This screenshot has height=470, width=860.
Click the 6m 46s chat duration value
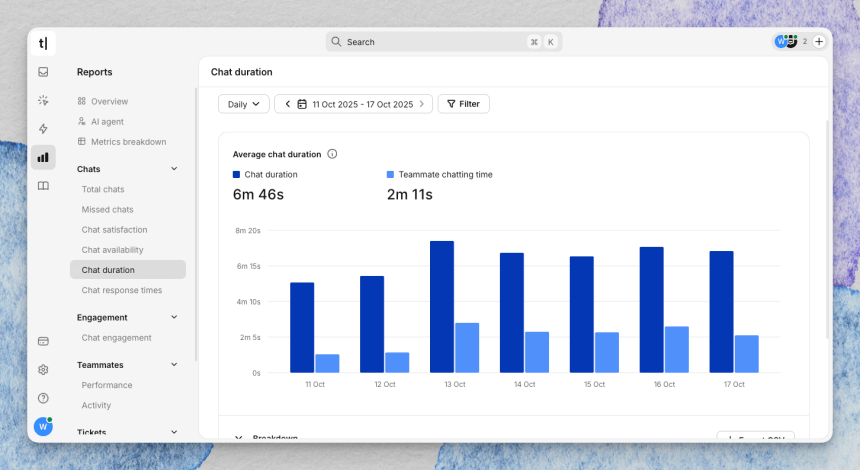pos(258,194)
